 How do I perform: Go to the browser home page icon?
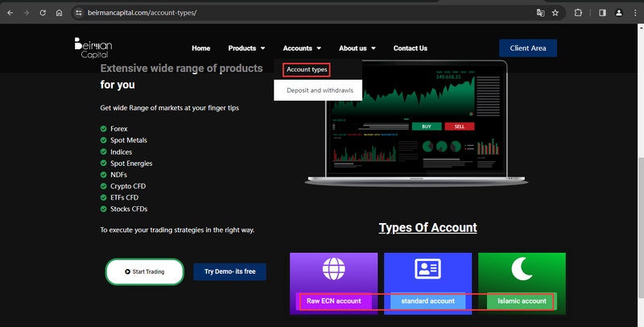pos(59,13)
